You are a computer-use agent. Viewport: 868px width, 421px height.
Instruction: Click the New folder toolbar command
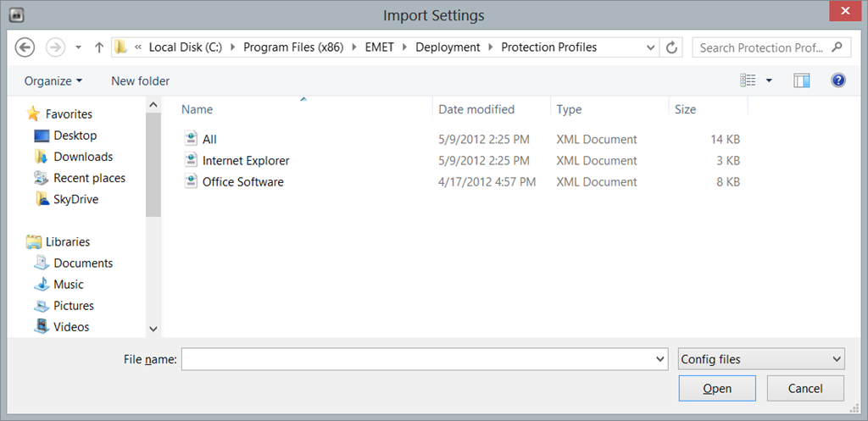coord(140,80)
